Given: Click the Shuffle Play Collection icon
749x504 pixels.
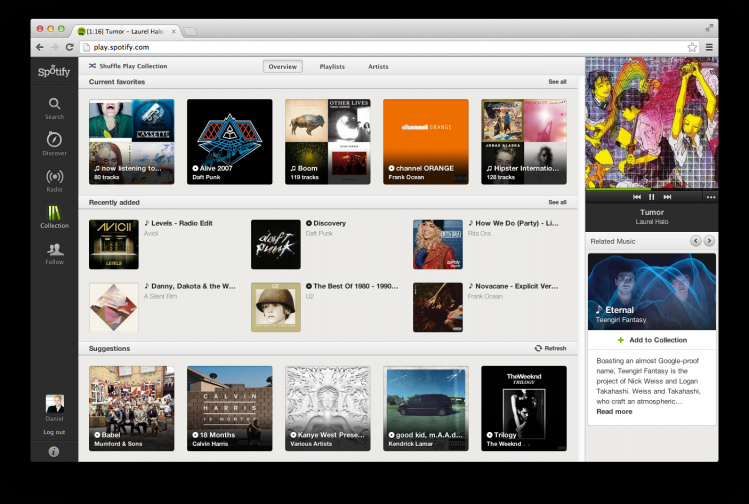Looking at the screenshot, I should point(92,66).
